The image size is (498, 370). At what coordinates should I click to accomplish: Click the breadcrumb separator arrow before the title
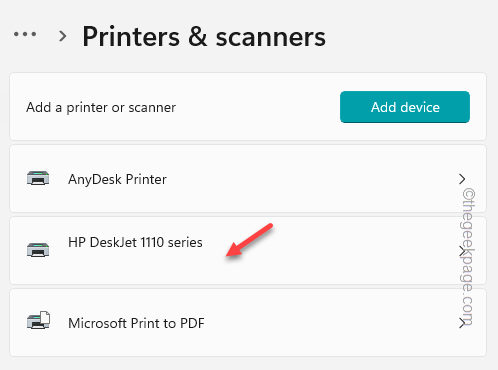62,36
